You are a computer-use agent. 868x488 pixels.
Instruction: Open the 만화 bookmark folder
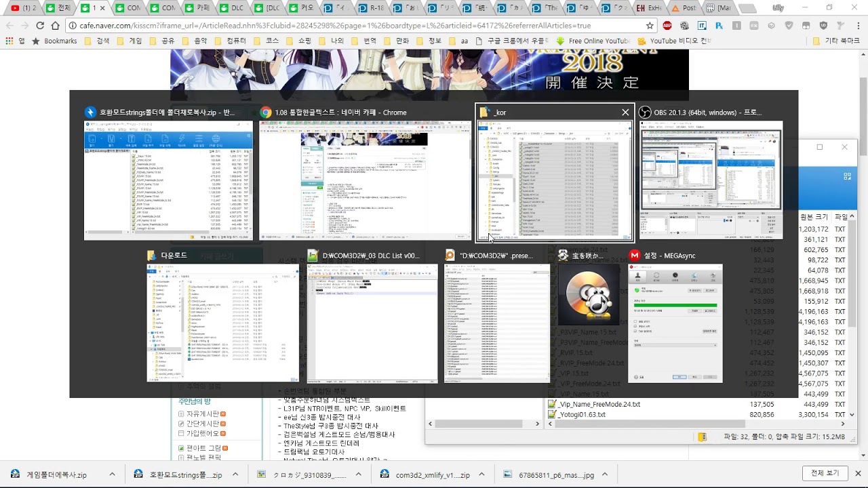[x=397, y=41]
